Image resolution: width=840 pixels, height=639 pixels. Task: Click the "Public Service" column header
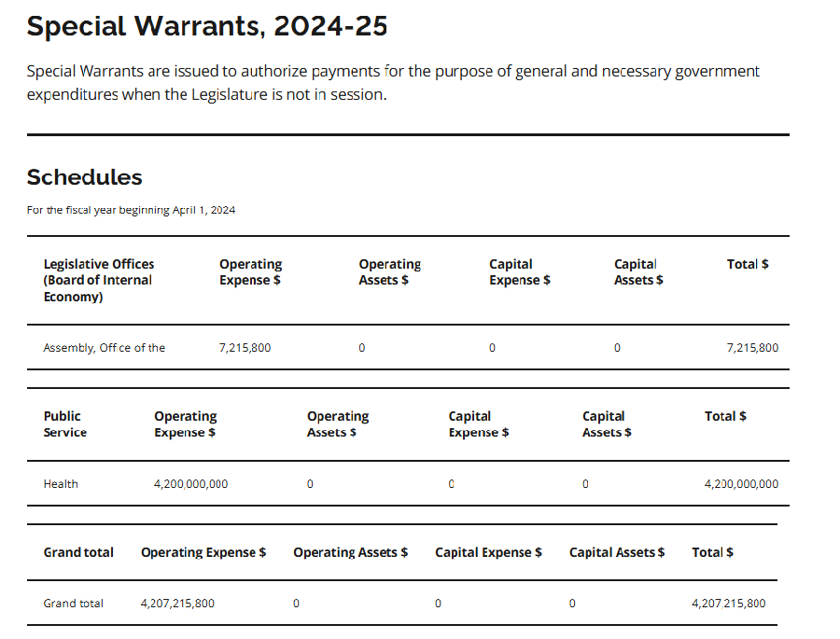(64, 424)
